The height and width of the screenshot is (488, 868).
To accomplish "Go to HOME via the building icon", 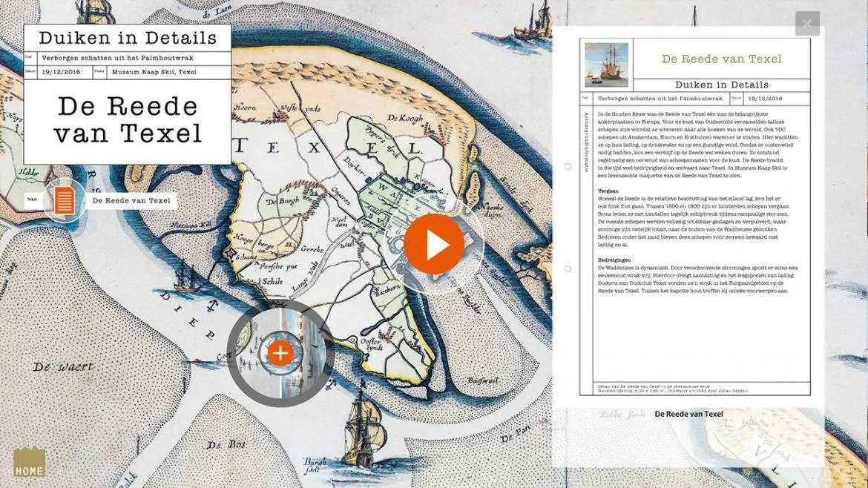I will (30, 462).
